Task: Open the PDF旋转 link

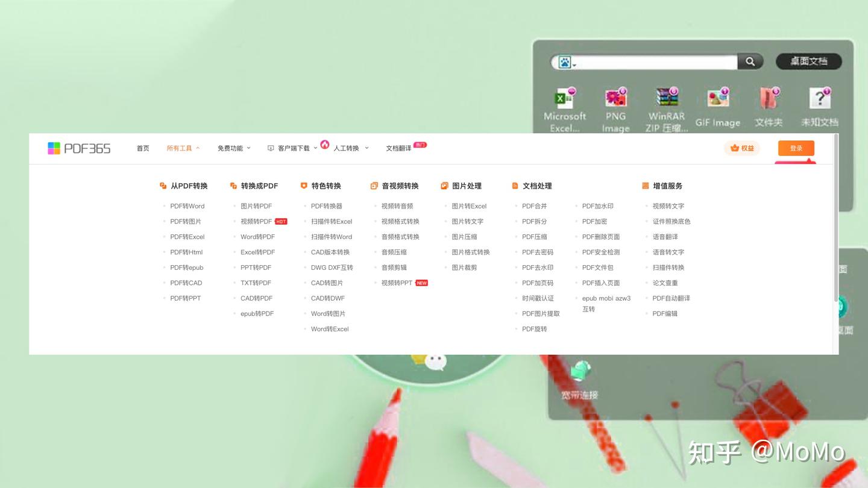Action: (x=535, y=329)
